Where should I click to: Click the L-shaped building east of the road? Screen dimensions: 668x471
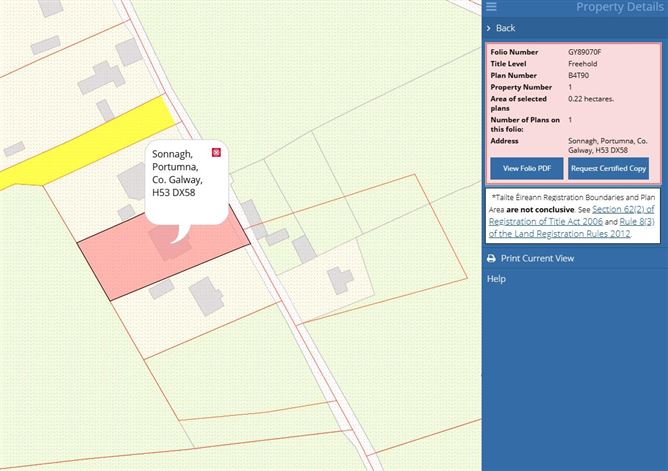click(340, 280)
